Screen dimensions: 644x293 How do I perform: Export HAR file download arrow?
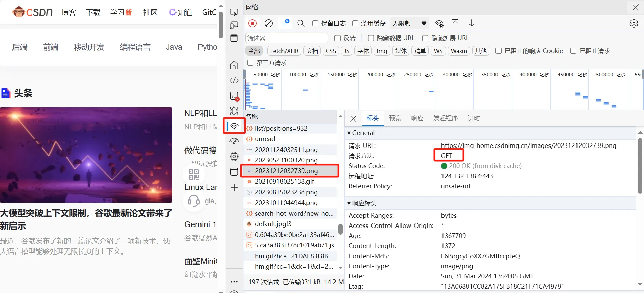click(472, 23)
